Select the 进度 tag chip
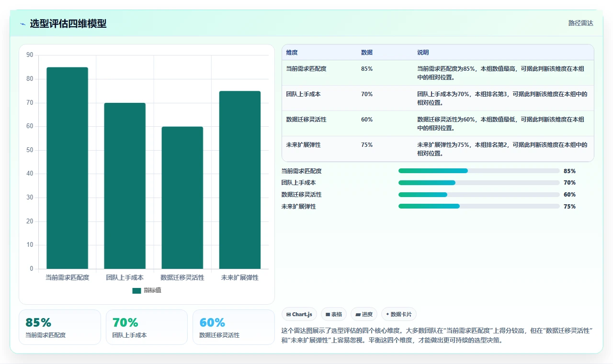This screenshot has width=613, height=364. click(x=364, y=314)
